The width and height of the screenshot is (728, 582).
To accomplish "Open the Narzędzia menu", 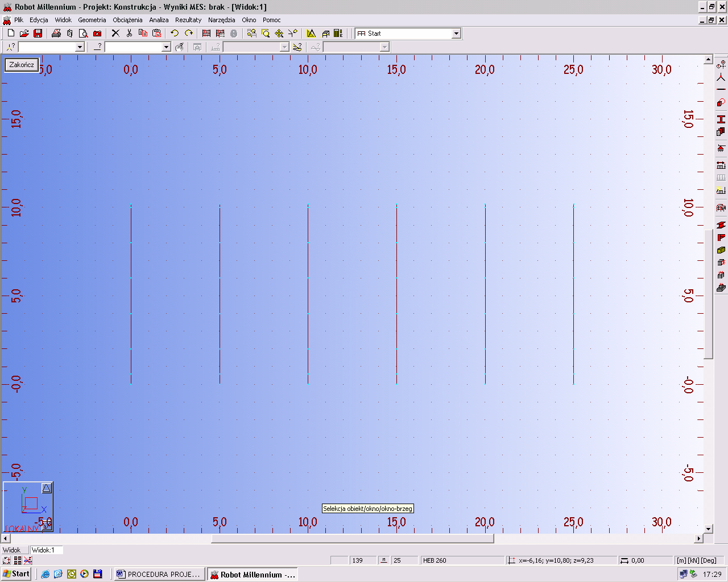I will coord(221,20).
